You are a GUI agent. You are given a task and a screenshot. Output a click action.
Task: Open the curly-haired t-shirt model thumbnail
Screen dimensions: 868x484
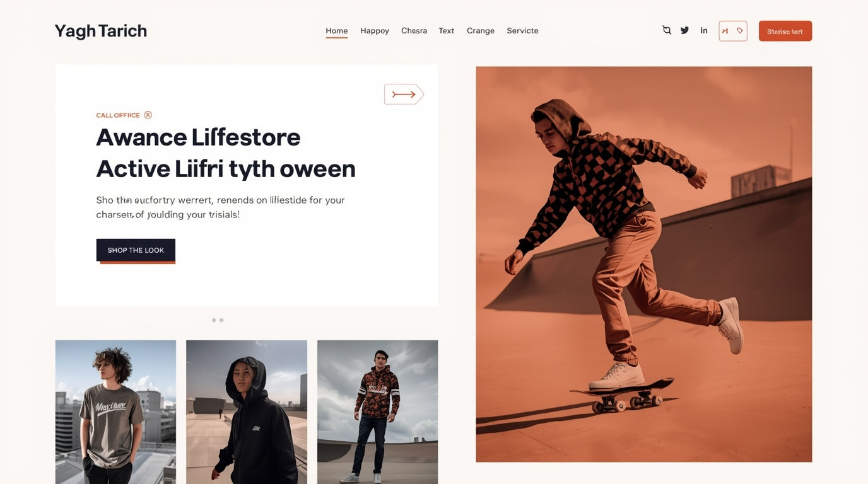(115, 412)
